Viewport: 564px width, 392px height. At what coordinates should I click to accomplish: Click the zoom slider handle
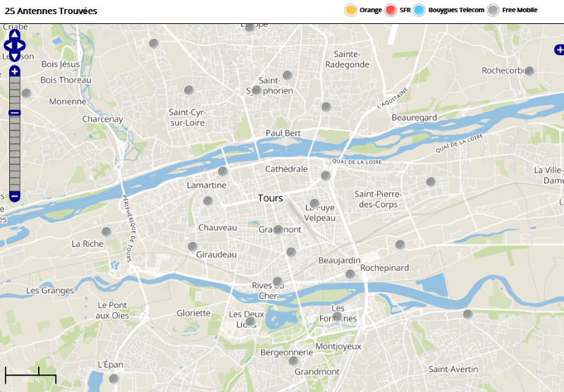pos(14,113)
